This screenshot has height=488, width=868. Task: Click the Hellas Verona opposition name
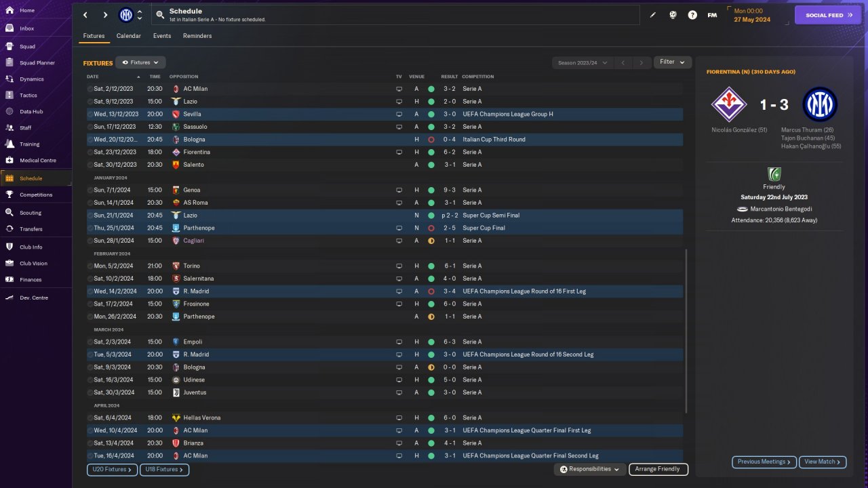pos(202,418)
